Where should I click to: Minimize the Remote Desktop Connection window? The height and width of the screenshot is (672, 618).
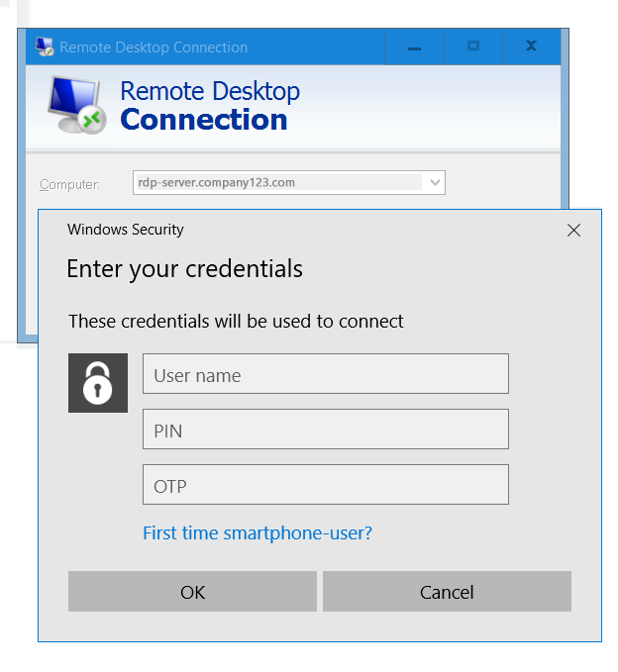click(x=414, y=47)
